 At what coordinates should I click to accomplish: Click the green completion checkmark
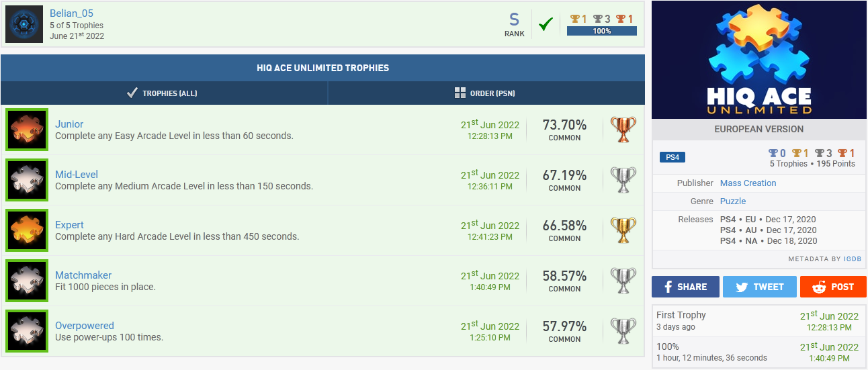coord(546,25)
